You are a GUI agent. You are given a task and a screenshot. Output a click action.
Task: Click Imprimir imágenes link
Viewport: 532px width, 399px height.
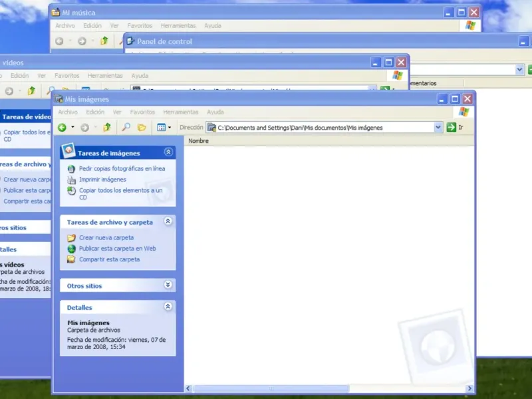point(102,180)
